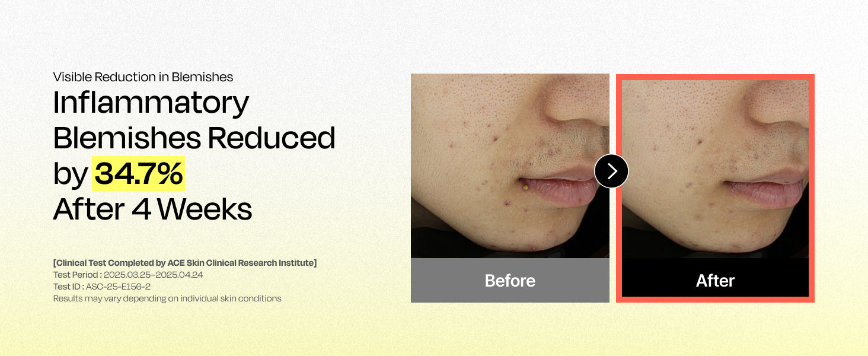Click the Visible Reduction in Blemishes subtitle
Image resolution: width=868 pixels, height=356 pixels.
pos(143,77)
